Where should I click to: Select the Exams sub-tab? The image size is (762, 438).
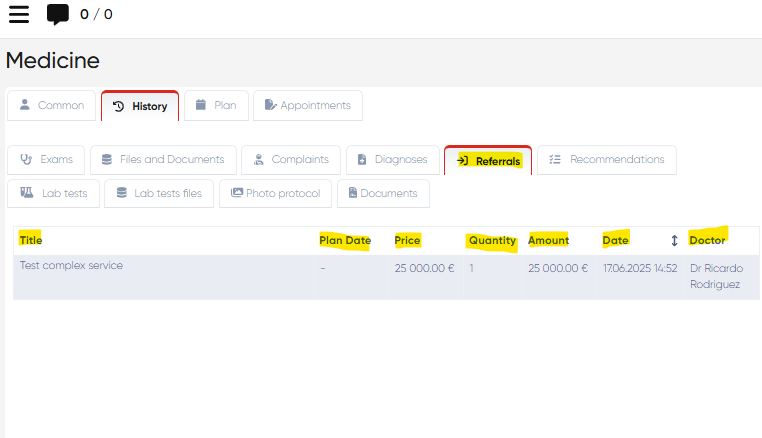47,160
